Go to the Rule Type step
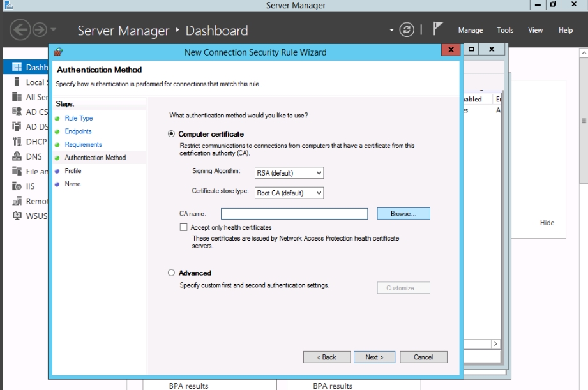Viewport: 588px width, 390px height. [x=79, y=118]
